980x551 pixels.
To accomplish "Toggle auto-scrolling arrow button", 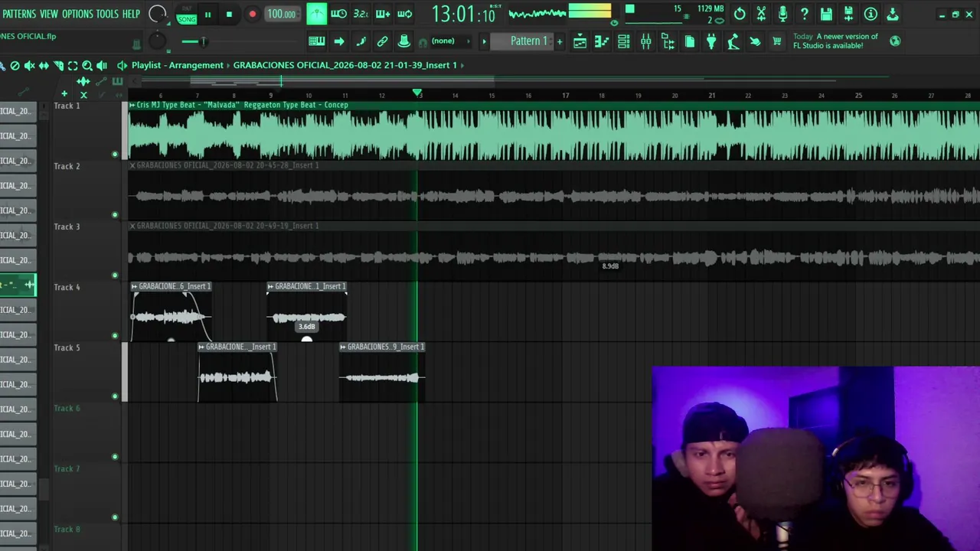I will coord(339,41).
